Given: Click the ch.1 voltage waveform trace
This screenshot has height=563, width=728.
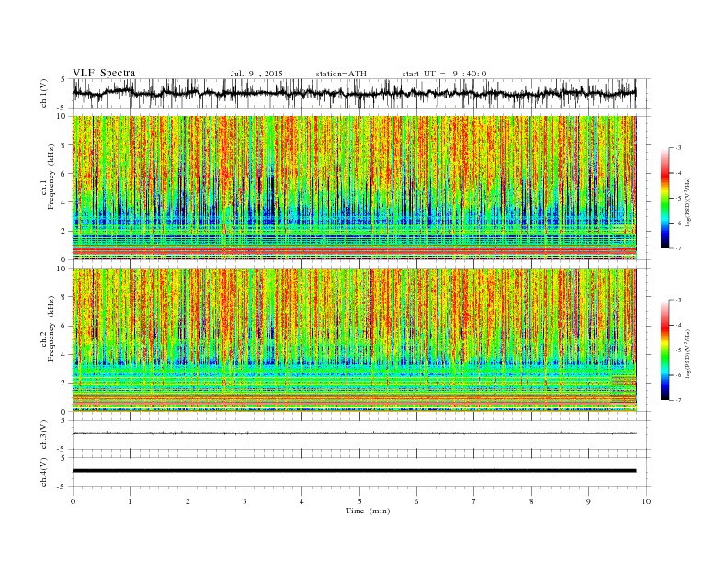Looking at the screenshot, I should 354,93.
